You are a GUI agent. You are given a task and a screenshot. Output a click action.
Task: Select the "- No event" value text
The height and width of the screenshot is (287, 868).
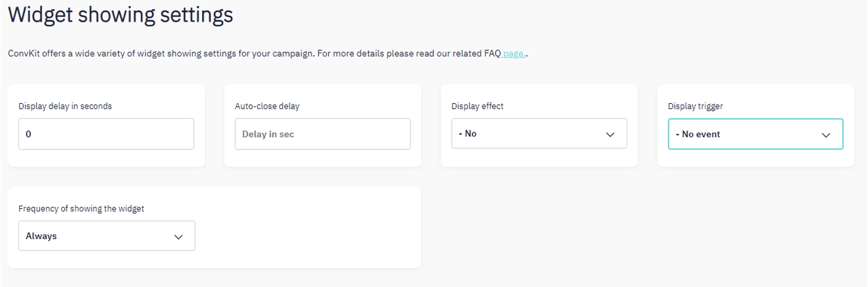698,134
